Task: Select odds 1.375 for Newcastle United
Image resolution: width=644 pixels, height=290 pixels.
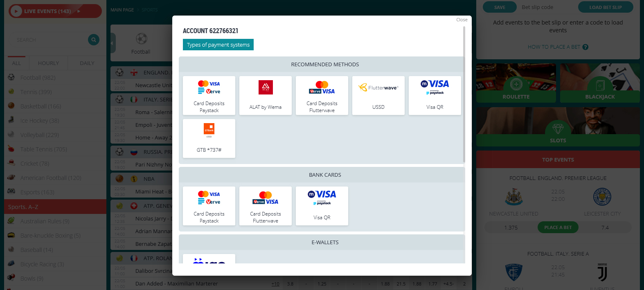Action: (511, 227)
